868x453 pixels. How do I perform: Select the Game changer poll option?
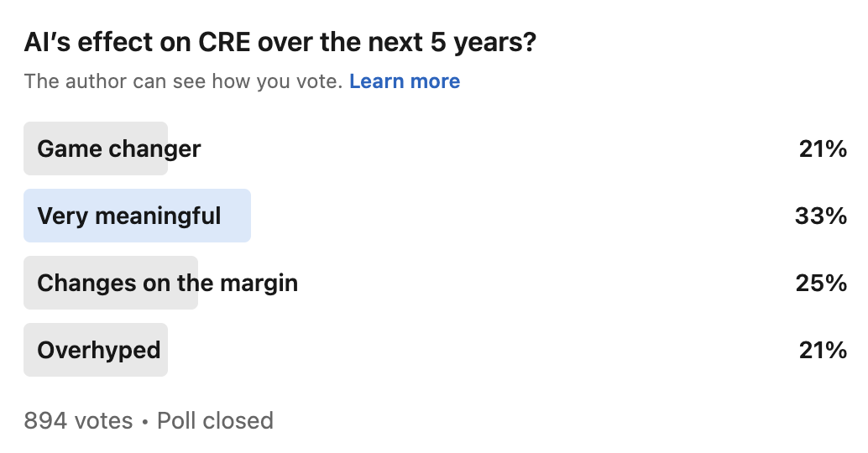tap(435, 148)
